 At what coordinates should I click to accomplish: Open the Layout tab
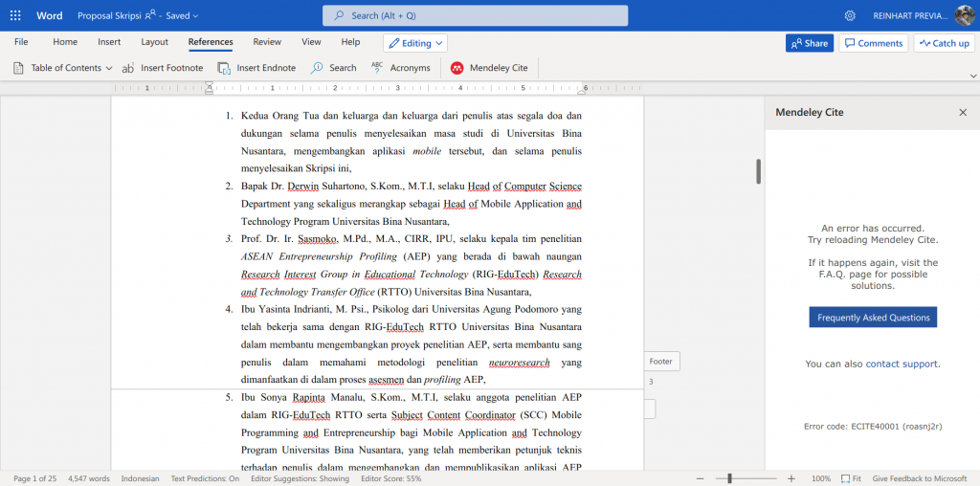(x=154, y=42)
